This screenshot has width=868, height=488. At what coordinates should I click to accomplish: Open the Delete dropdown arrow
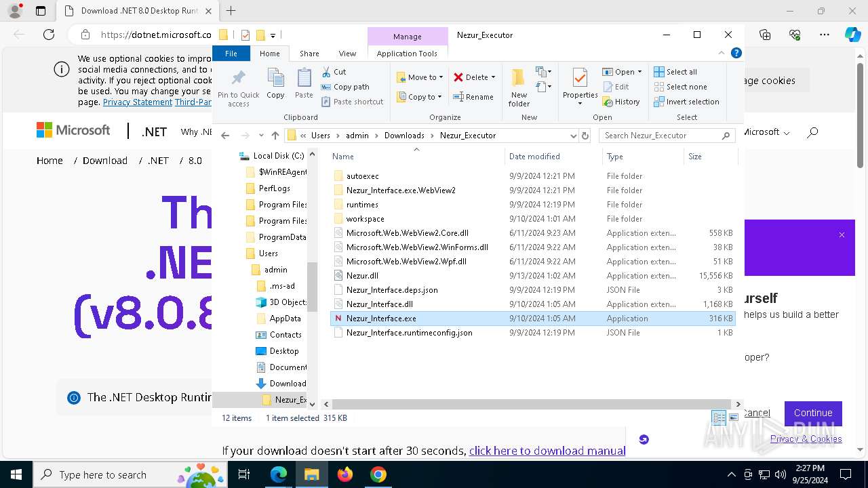(x=493, y=77)
